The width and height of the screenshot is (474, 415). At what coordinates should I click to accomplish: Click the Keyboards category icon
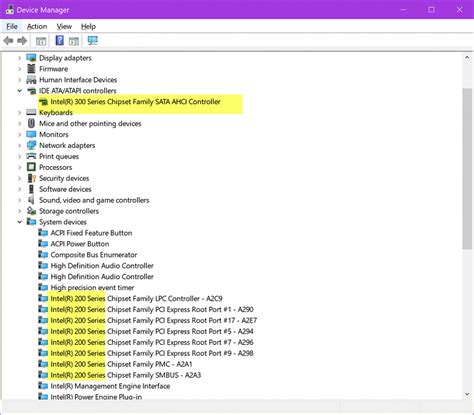coord(31,112)
